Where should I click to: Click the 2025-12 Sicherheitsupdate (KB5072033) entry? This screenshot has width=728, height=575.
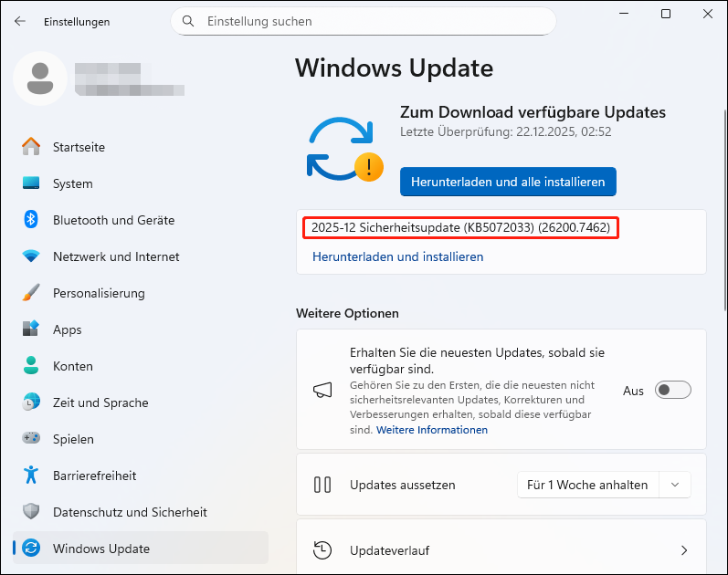click(x=460, y=227)
